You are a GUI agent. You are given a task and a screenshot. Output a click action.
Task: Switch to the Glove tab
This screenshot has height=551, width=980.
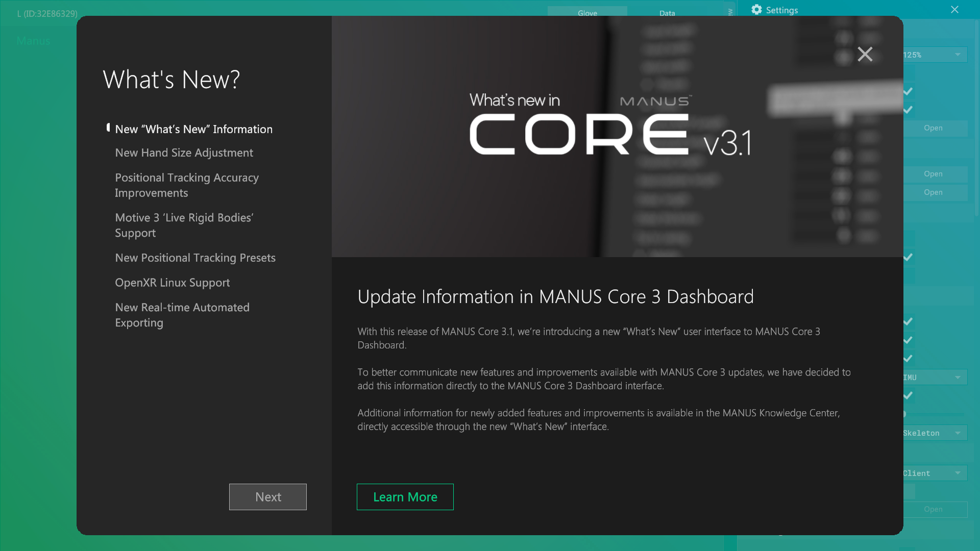pyautogui.click(x=587, y=12)
